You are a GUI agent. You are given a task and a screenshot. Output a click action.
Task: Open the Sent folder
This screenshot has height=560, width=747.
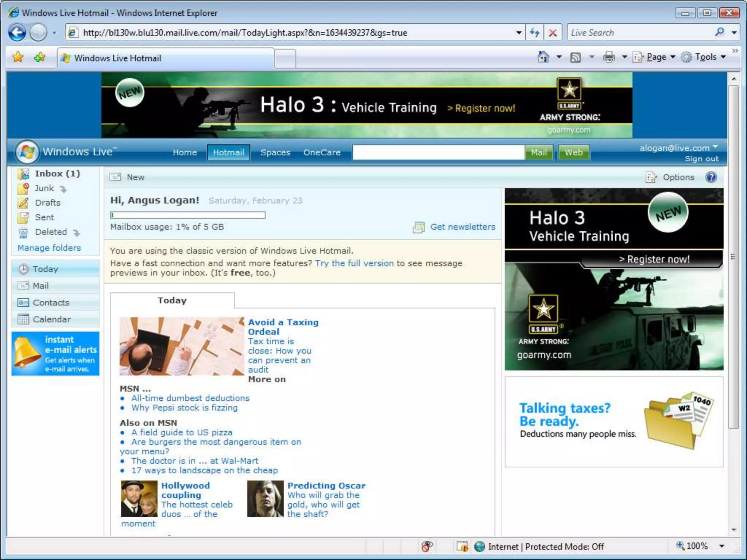(x=44, y=217)
